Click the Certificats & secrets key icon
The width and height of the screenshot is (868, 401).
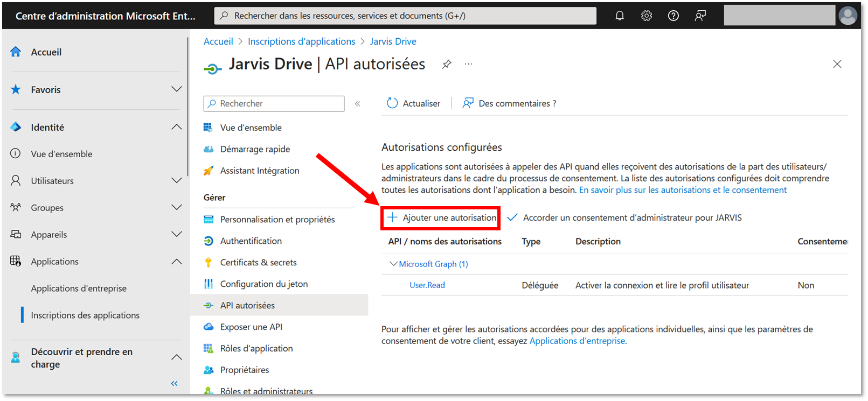(x=209, y=263)
